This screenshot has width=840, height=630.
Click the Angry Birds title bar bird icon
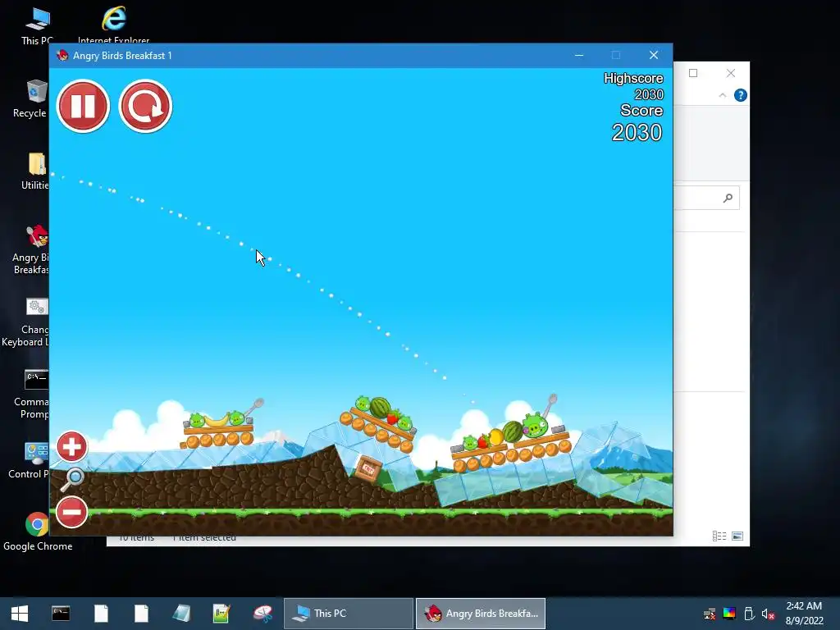[62, 55]
